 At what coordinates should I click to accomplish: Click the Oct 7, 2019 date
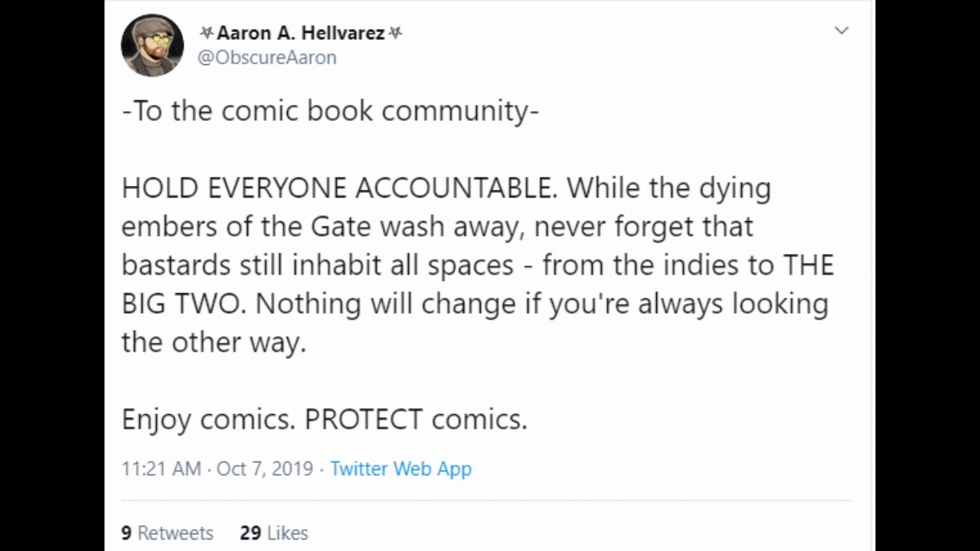[x=265, y=468]
